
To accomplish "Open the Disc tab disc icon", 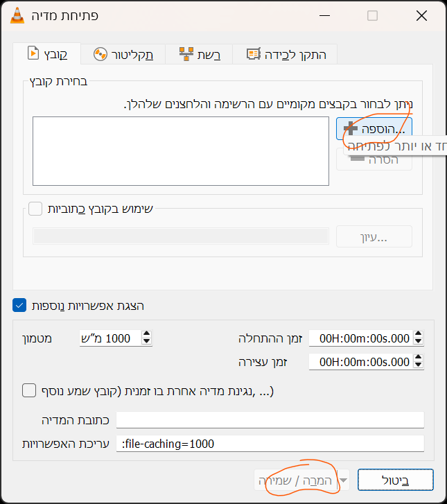I will 100,54.
